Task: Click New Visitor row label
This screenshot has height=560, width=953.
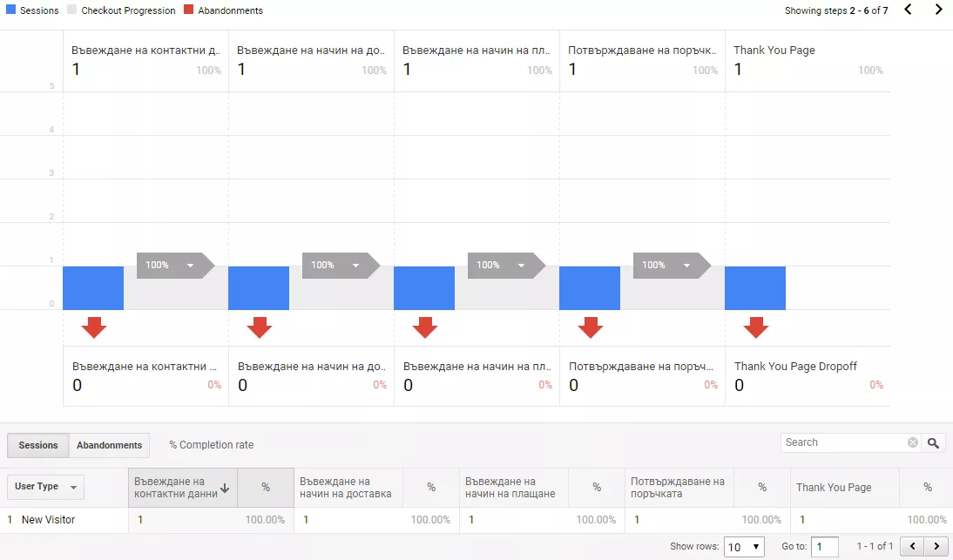Action: point(48,520)
